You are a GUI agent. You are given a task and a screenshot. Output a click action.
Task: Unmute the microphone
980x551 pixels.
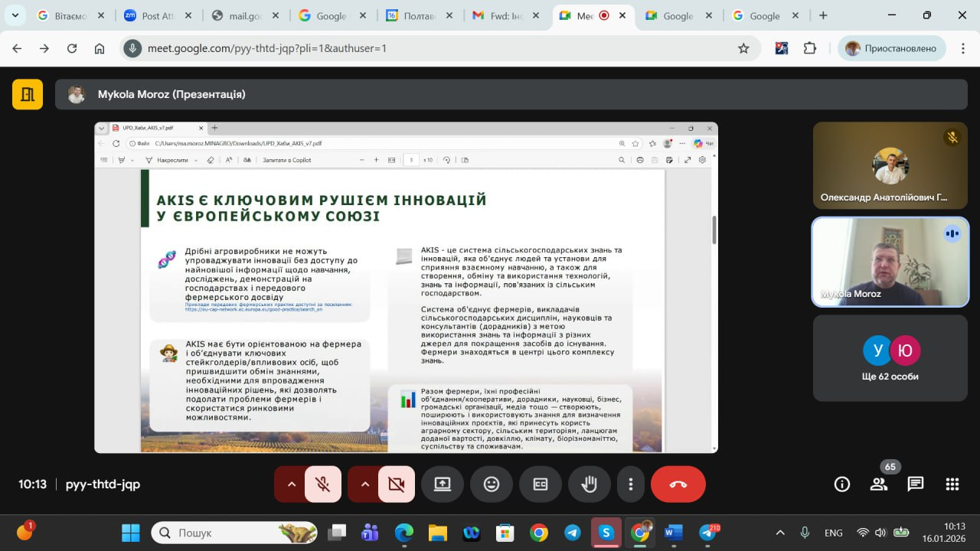(x=323, y=484)
